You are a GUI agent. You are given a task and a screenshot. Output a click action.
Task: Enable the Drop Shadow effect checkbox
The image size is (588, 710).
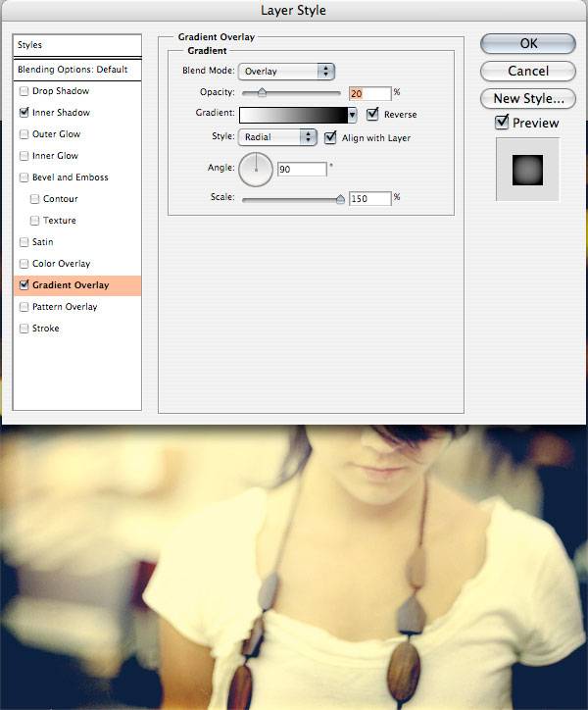click(24, 91)
